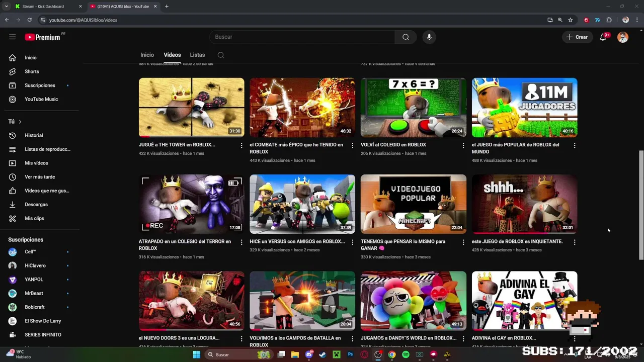Start voice search with the microphone
This screenshot has height=362, width=644.
pyautogui.click(x=429, y=37)
